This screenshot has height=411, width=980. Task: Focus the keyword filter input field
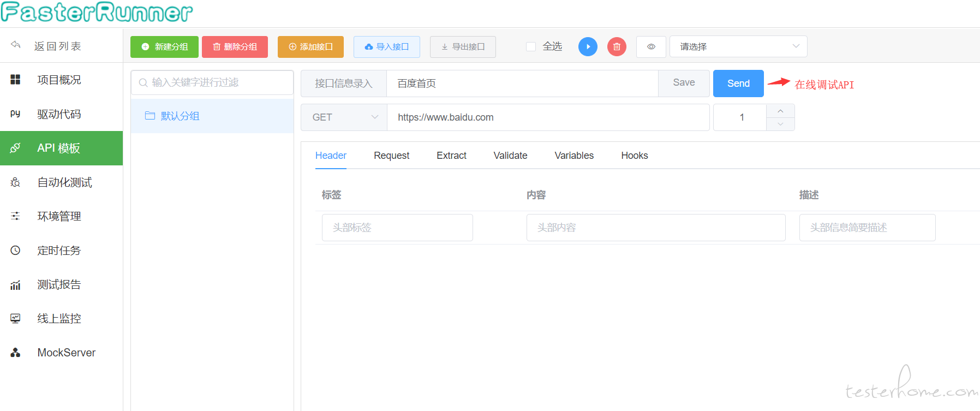tap(212, 82)
